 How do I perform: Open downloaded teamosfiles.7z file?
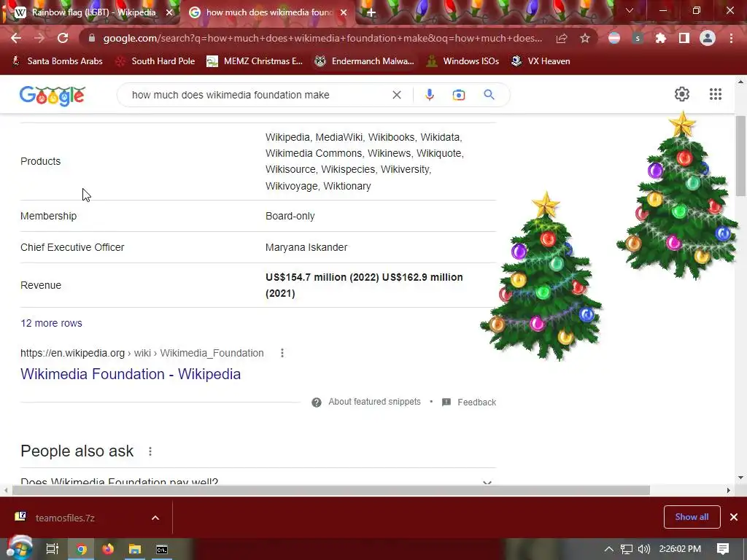coord(65,518)
